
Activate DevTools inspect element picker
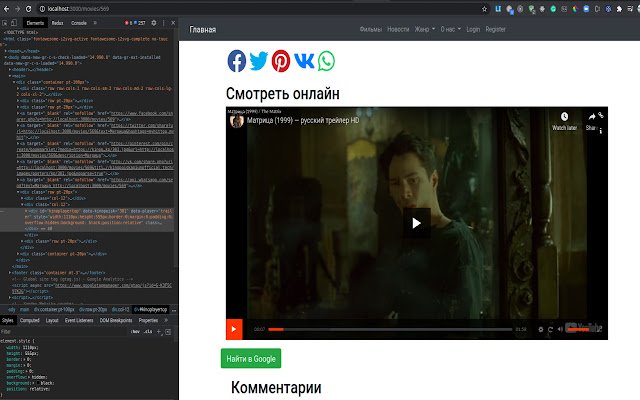4,23
